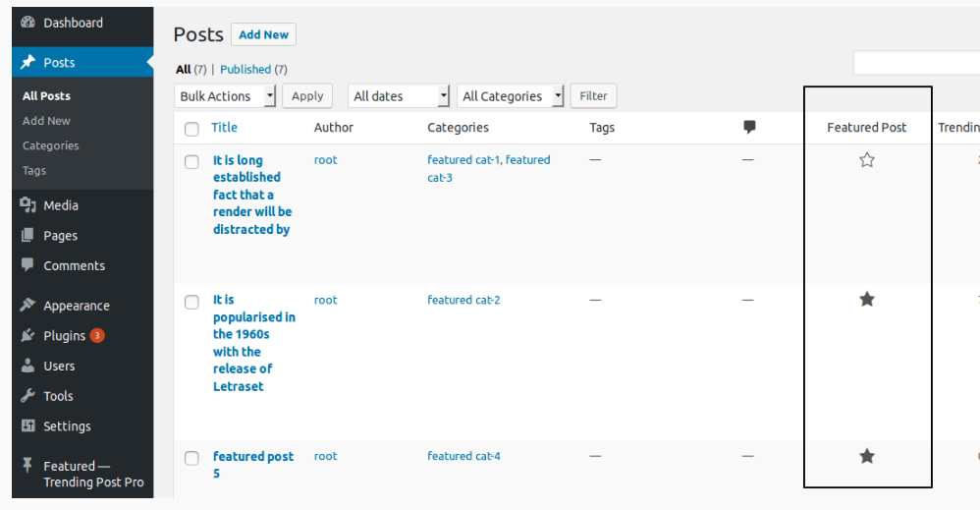Click the comments bubble column header icon
980x510 pixels.
[x=749, y=127]
